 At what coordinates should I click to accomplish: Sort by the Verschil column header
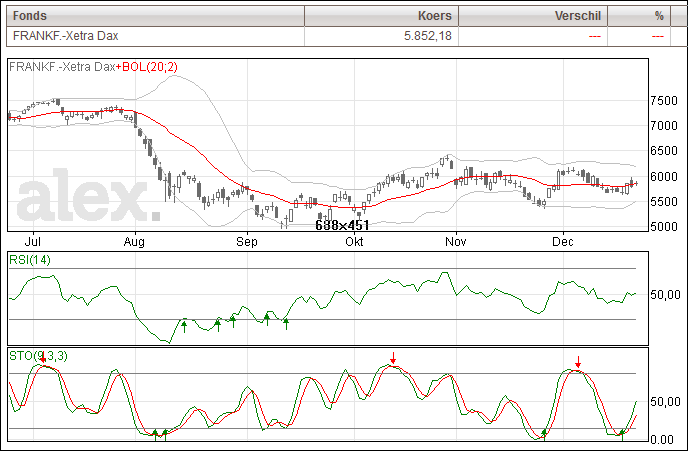[x=533, y=16]
